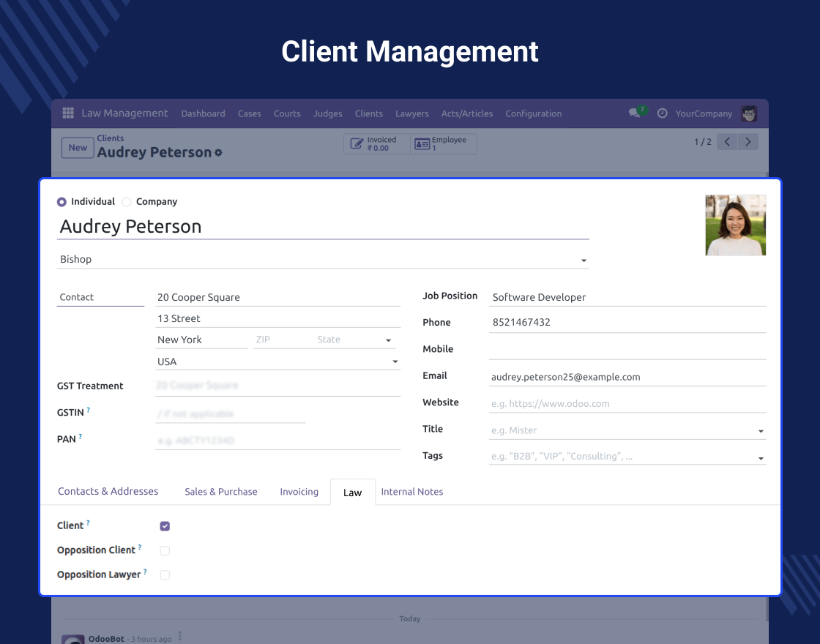Click the New York city field

click(x=202, y=340)
